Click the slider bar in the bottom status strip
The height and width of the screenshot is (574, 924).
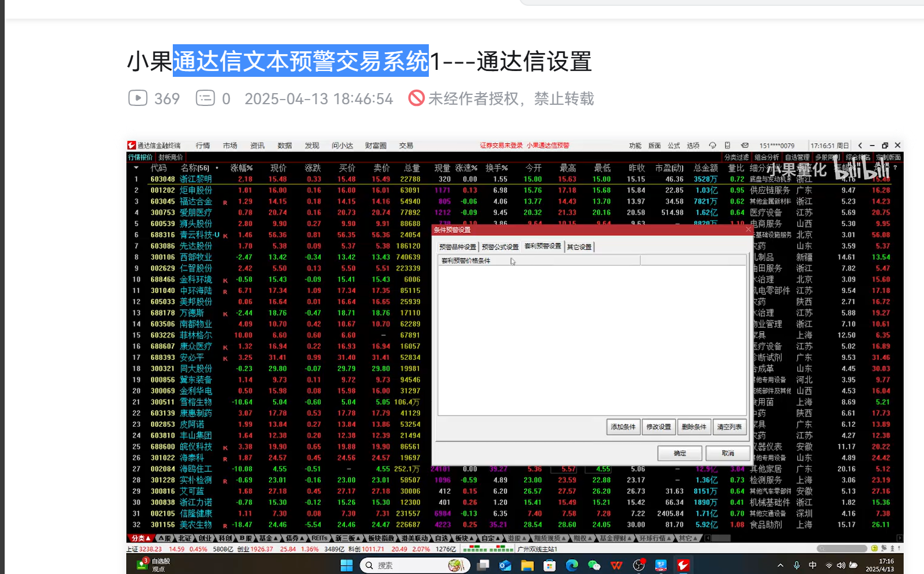click(842, 548)
